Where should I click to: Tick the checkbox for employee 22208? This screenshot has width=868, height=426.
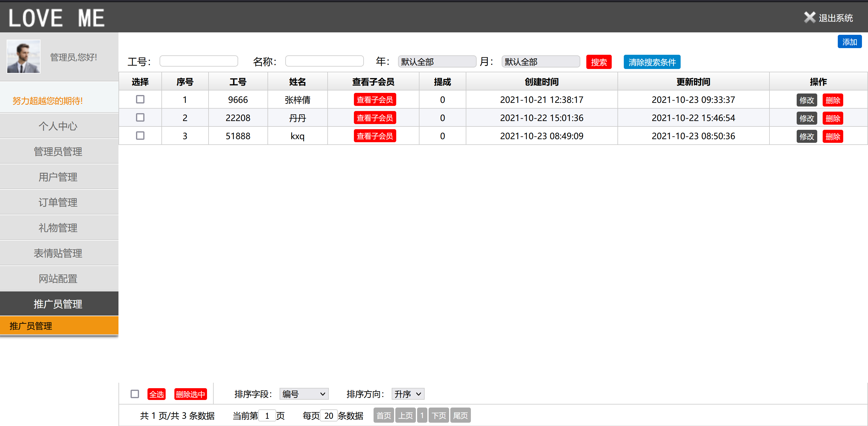[x=140, y=118]
